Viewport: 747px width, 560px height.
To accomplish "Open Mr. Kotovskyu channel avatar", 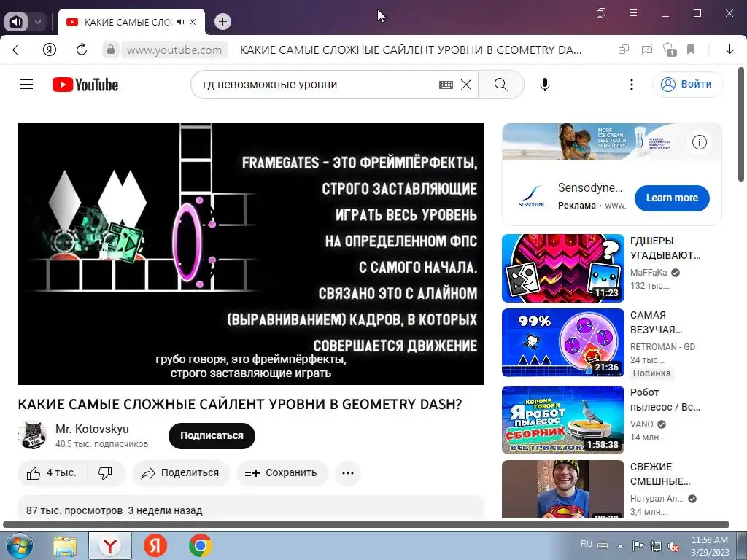I will (x=32, y=435).
